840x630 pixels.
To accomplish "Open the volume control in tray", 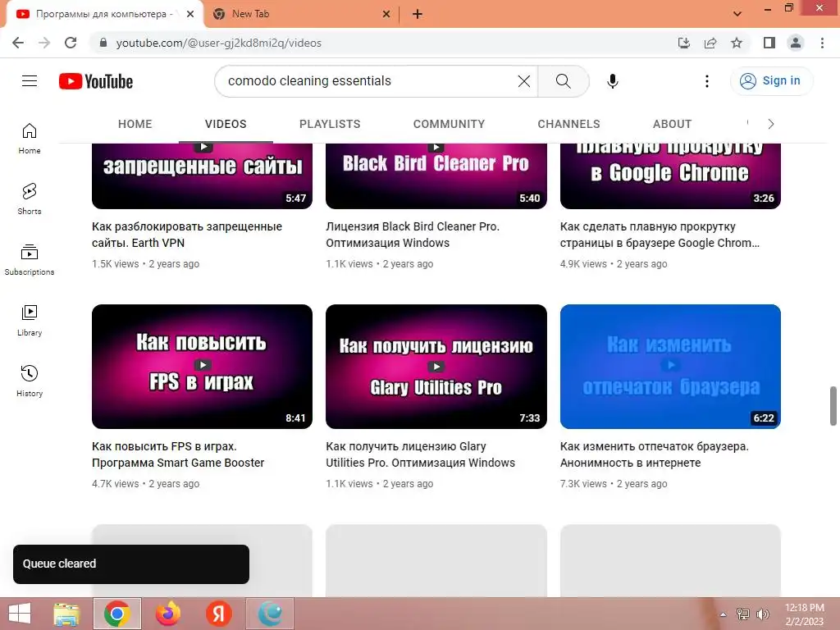I will [x=762, y=614].
